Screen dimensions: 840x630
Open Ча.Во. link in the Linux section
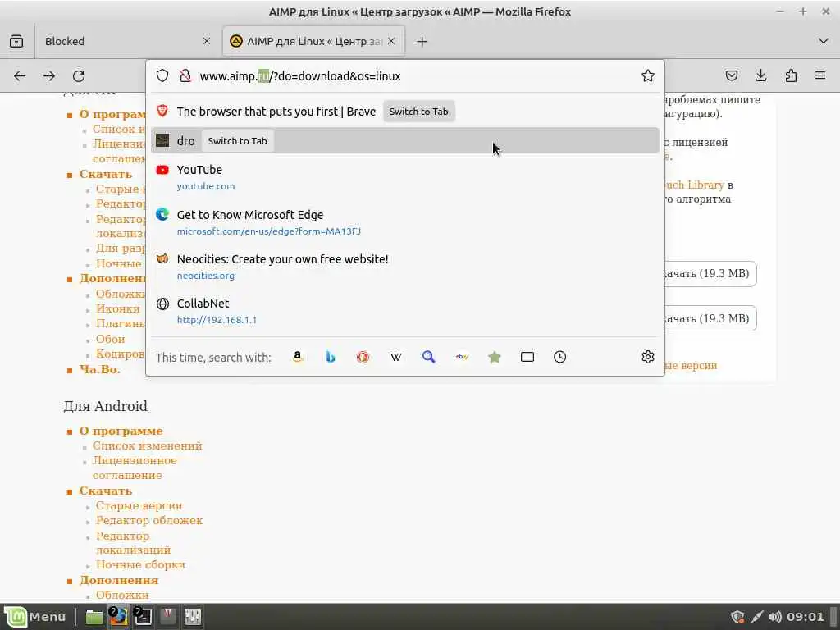coord(99,369)
